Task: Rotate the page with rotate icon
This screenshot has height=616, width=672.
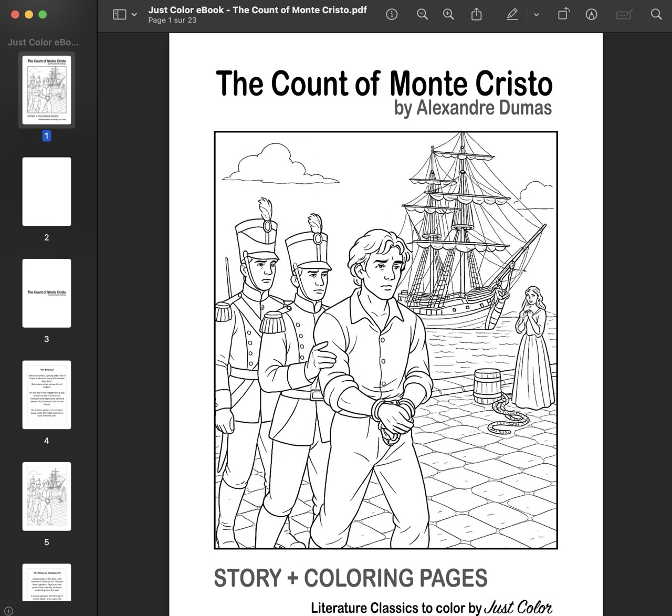Action: pyautogui.click(x=563, y=15)
